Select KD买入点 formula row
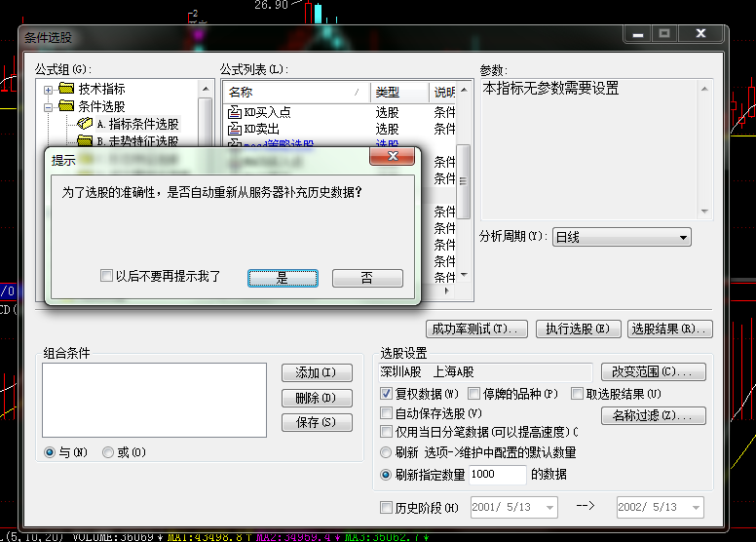 (x=340, y=112)
